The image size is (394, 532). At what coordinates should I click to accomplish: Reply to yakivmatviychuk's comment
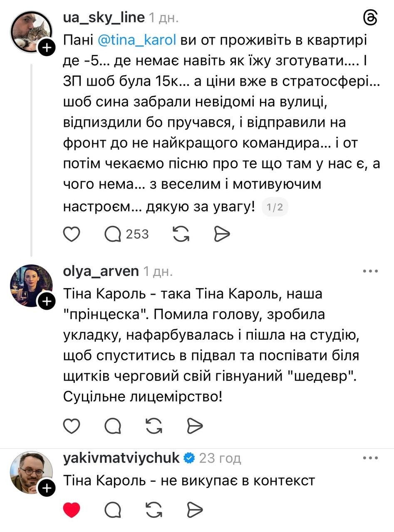pyautogui.click(x=112, y=510)
